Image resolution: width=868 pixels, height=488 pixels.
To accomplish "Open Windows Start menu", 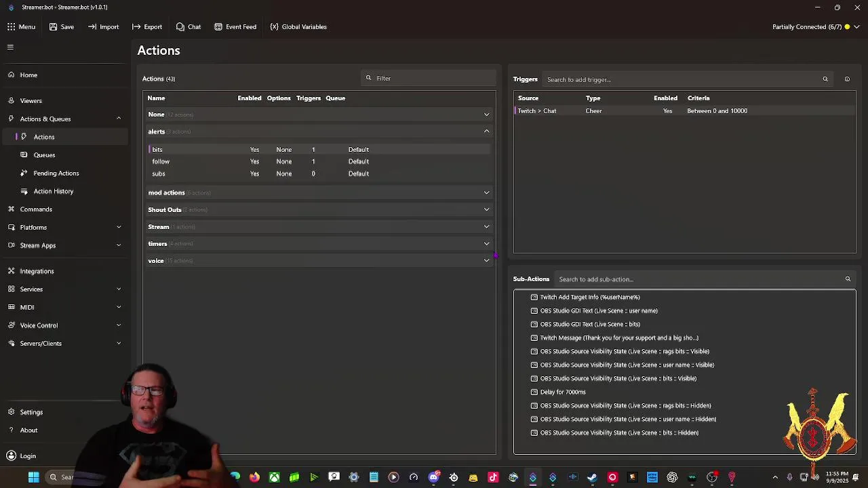I will click(x=33, y=477).
